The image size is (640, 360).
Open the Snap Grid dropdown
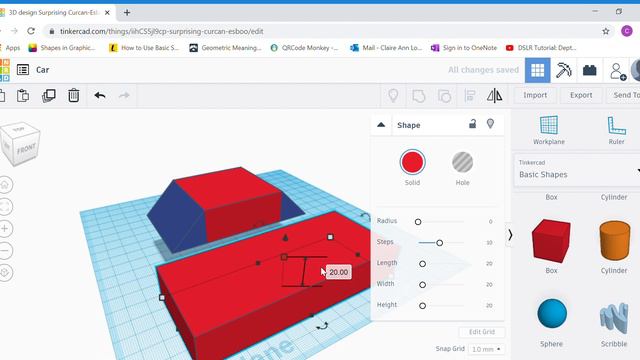point(486,349)
